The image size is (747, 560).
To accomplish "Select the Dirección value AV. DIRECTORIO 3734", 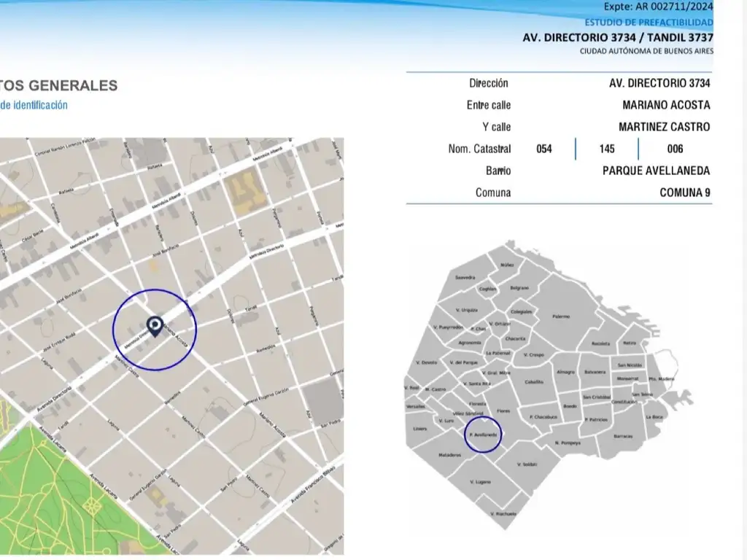I will 659,83.
